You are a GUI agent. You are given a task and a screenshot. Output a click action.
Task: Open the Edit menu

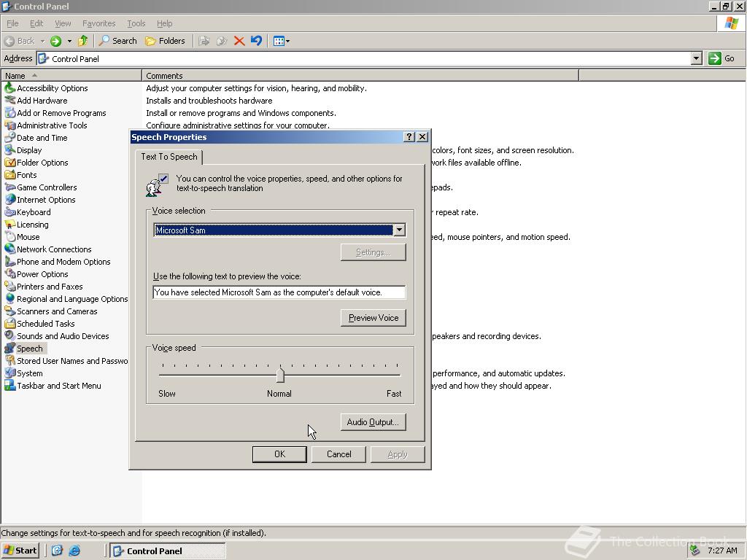click(x=36, y=23)
